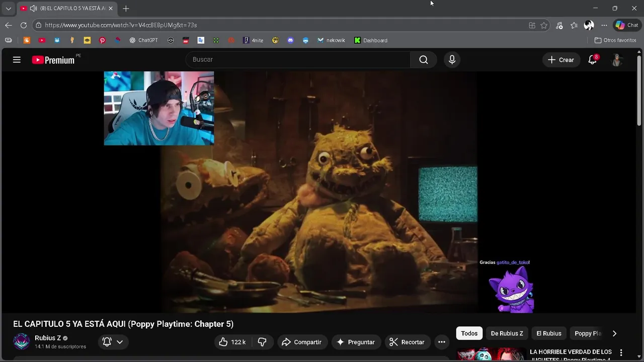Select the De Rubius Z chip
This screenshot has height=362, width=644.
507,333
